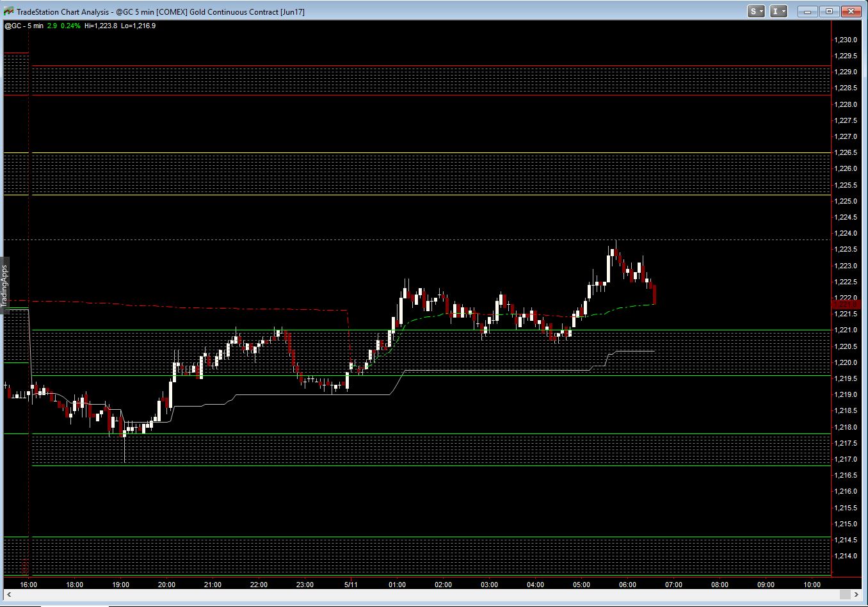Click the 1,230.0 price axis label

[x=846, y=40]
